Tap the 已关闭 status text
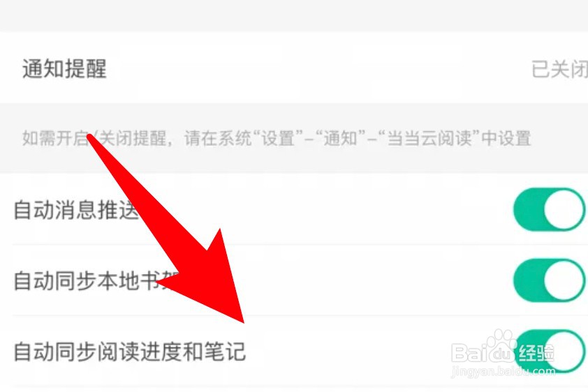 coord(559,69)
